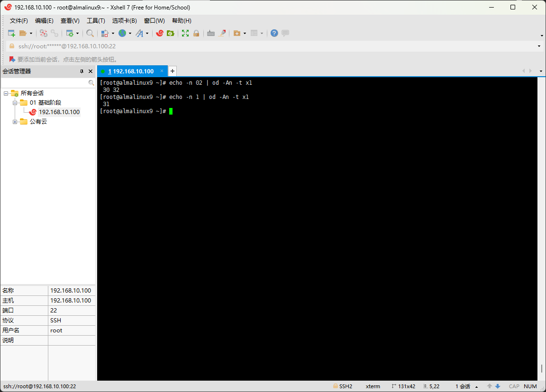This screenshot has height=392, width=546.
Task: Open the virtual keyboard icon
Action: pos(211,33)
